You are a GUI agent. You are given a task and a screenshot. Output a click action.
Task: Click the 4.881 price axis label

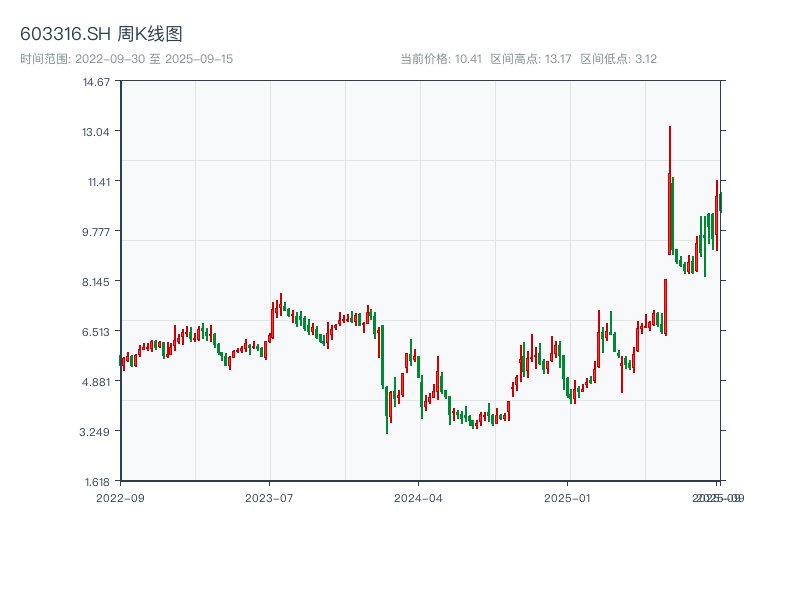[96, 381]
